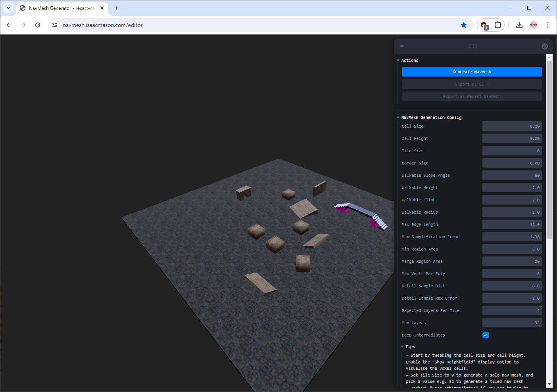The width and height of the screenshot is (557, 392).
Task: Open site information icon in address bar
Action: (55, 25)
